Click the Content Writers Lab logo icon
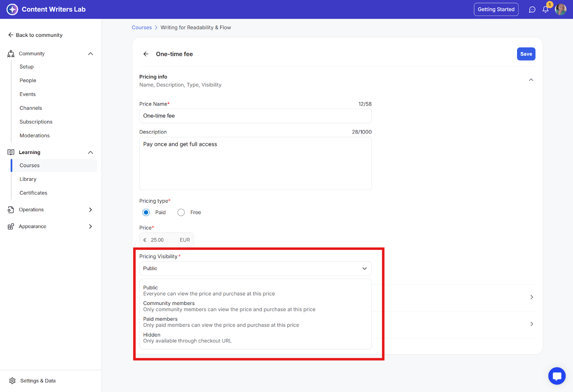Screen dimensions: 573x392 (12, 9)
